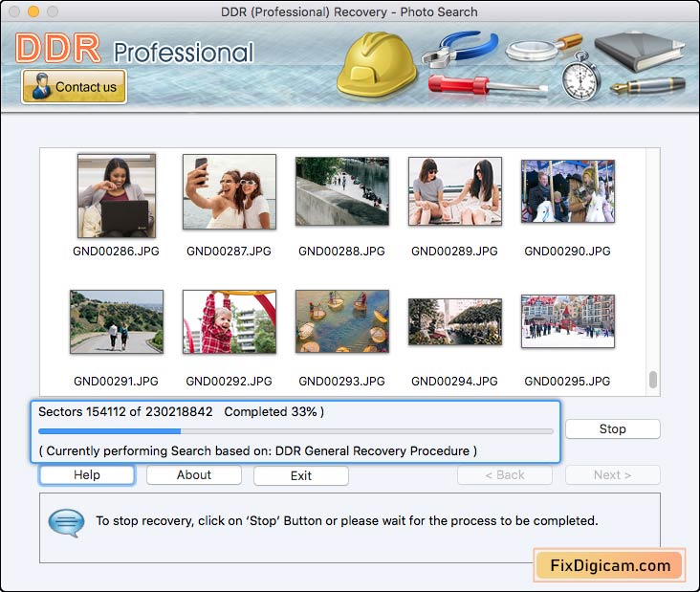Click file name GND00294.JPG

coord(454,382)
